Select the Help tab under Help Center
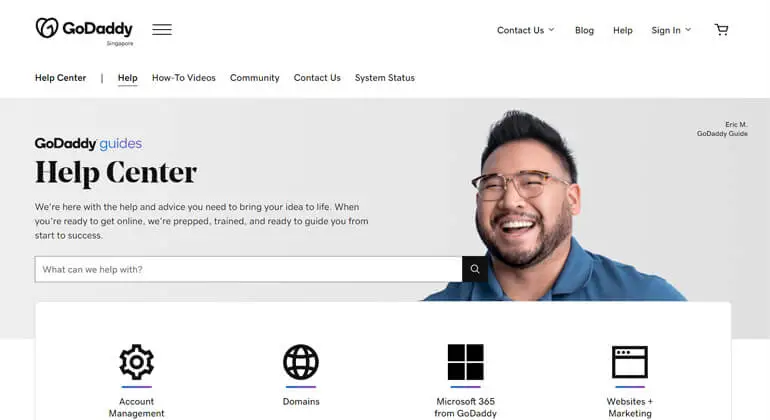Image resolution: width=770 pixels, height=420 pixels. point(127,78)
